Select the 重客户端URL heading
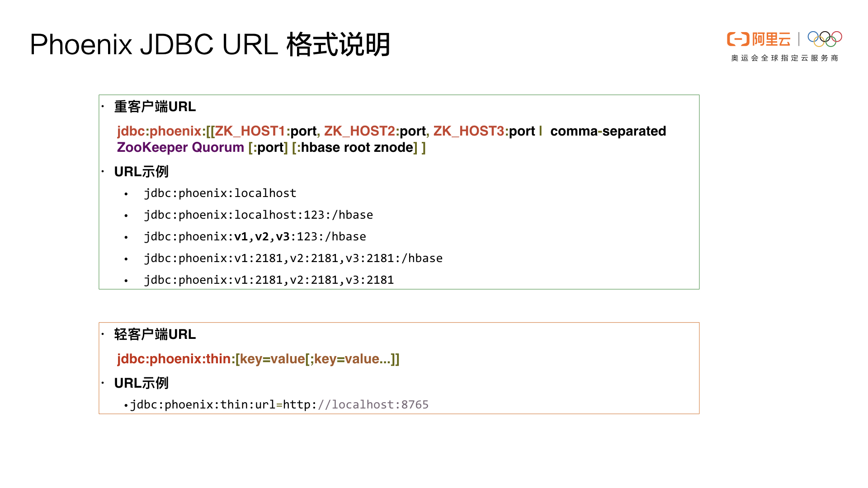 [x=155, y=107]
